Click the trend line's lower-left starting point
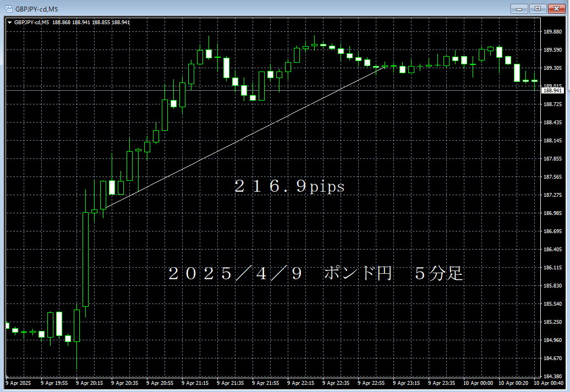570x392 pixels. point(103,209)
